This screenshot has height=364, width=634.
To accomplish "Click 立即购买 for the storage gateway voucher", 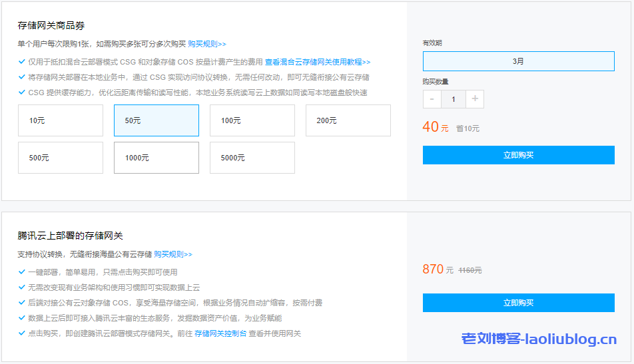I will [x=518, y=155].
